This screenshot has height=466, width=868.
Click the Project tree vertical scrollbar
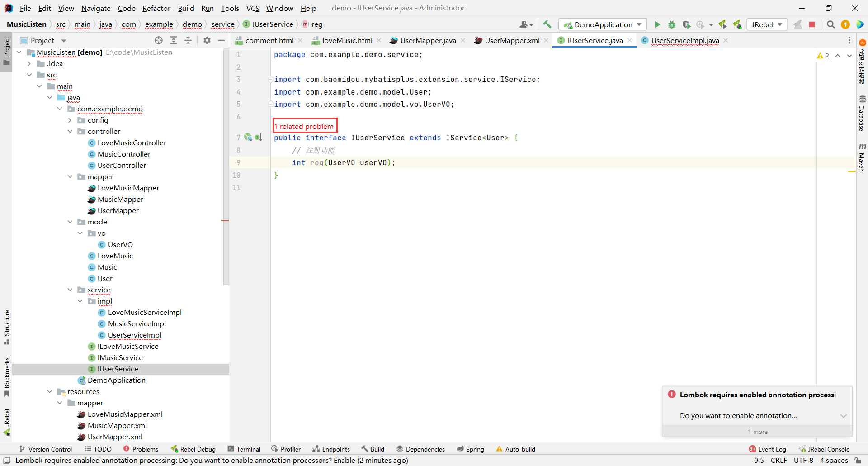[226, 167]
